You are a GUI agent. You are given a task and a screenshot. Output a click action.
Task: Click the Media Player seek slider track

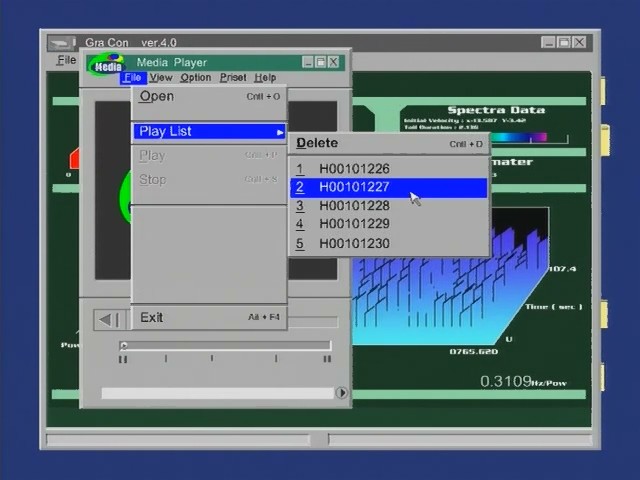[225, 346]
